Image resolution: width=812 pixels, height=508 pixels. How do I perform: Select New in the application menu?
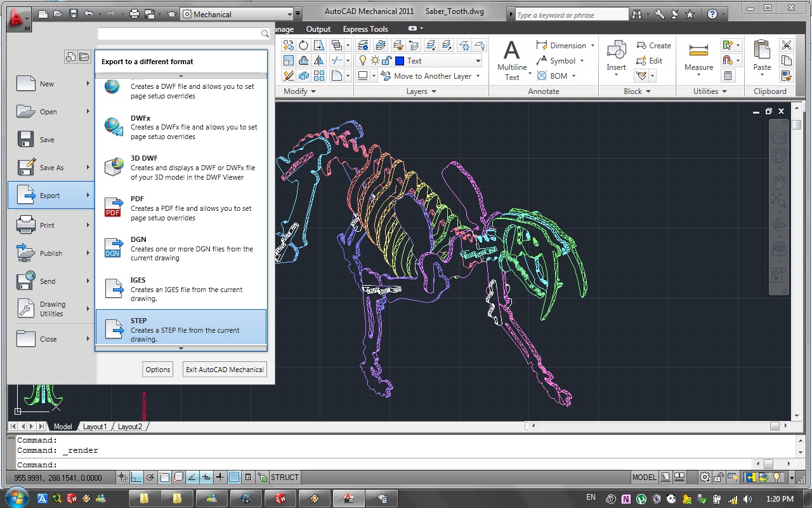point(52,84)
